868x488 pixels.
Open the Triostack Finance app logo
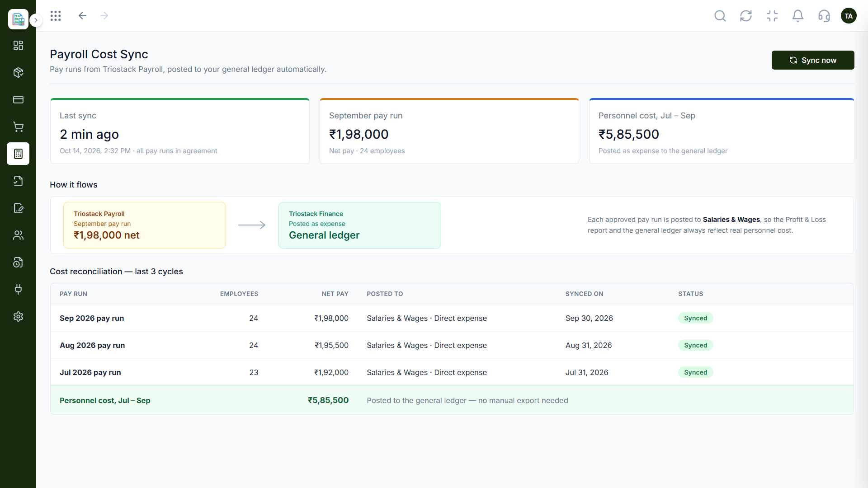(x=18, y=19)
